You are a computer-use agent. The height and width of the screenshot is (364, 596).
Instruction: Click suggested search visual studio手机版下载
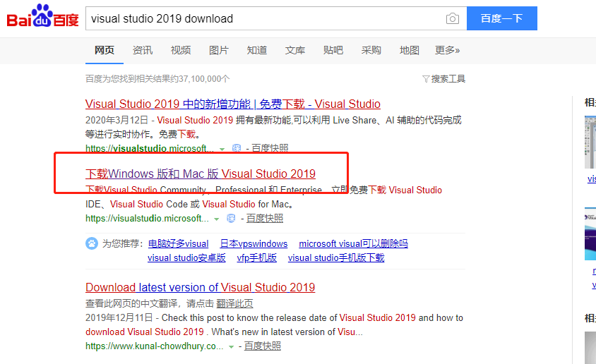click(x=336, y=258)
